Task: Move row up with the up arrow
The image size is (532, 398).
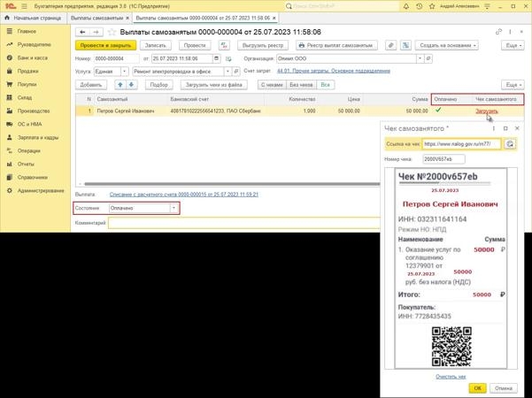Action: tap(121, 85)
